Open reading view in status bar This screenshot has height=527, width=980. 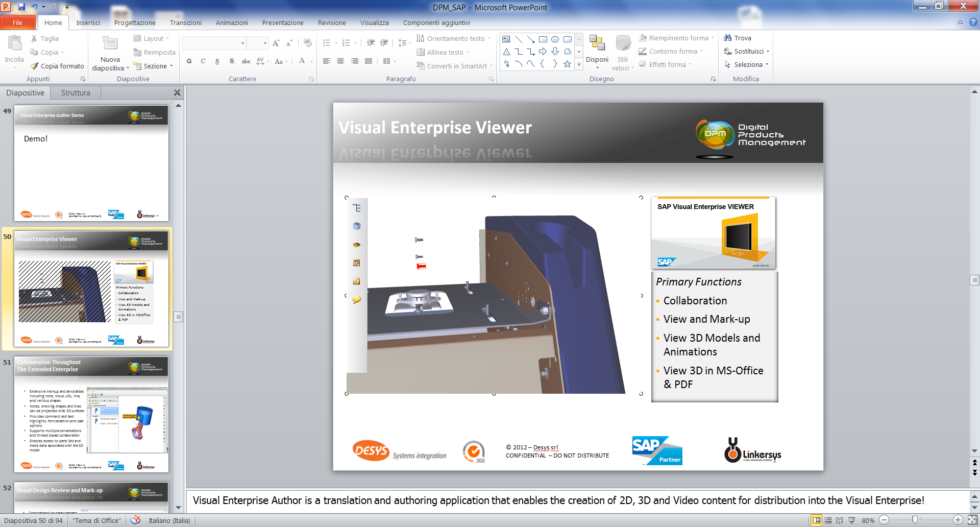(840, 520)
